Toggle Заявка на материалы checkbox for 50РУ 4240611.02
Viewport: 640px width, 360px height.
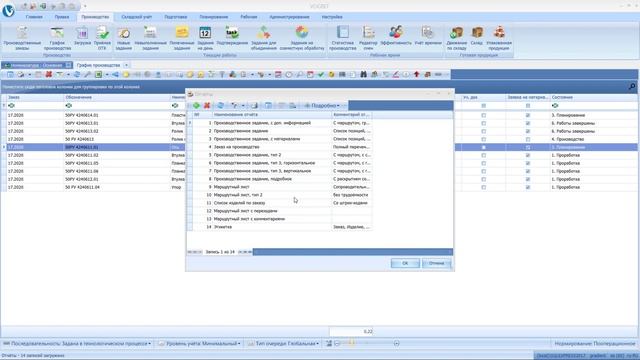[528, 155]
